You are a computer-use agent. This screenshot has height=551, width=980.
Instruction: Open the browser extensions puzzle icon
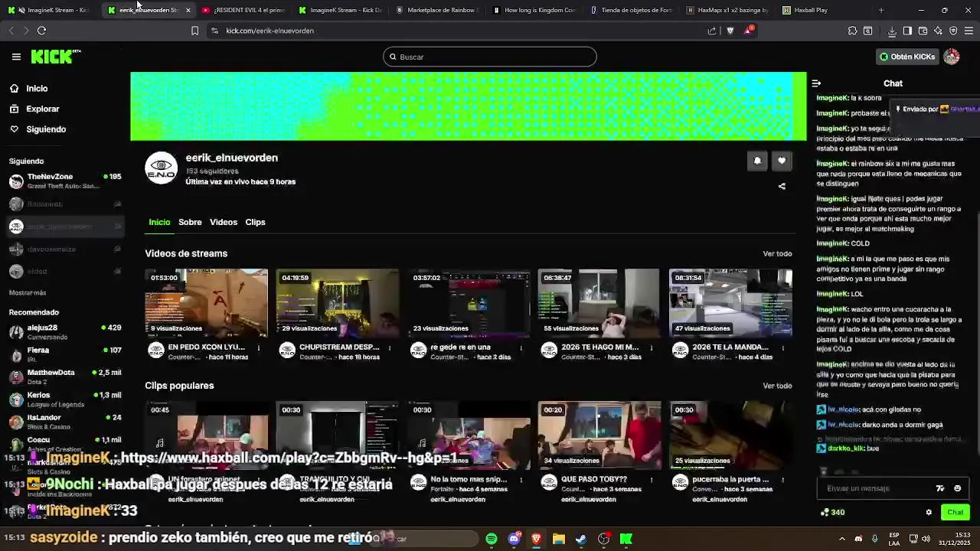852,31
